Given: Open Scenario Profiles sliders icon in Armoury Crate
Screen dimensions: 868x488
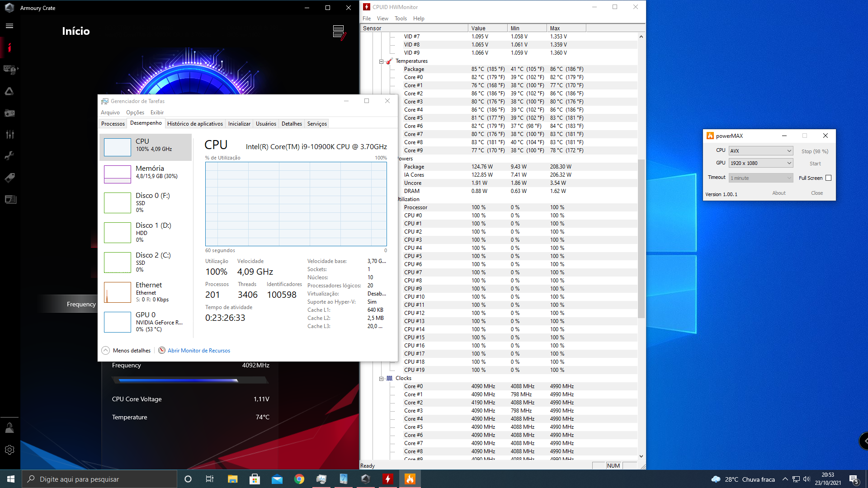Looking at the screenshot, I should pos(9,135).
